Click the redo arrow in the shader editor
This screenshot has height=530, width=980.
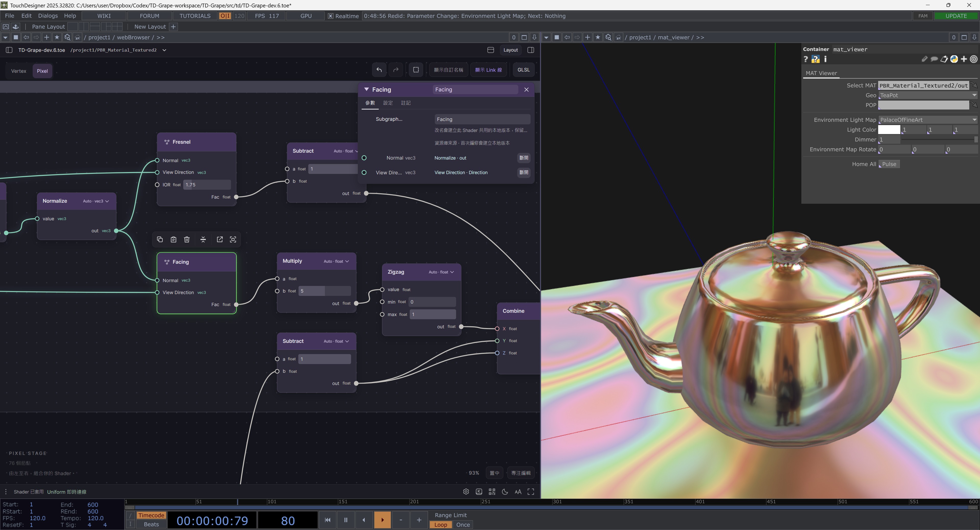396,70
